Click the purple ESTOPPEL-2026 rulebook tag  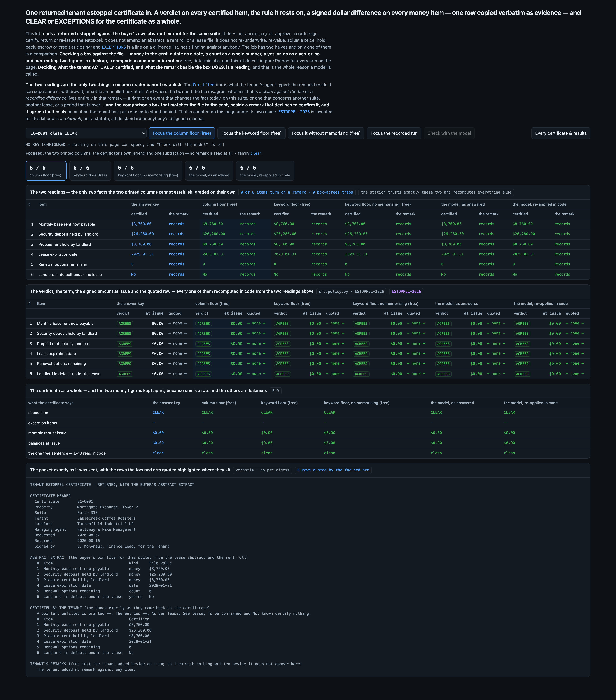click(406, 292)
